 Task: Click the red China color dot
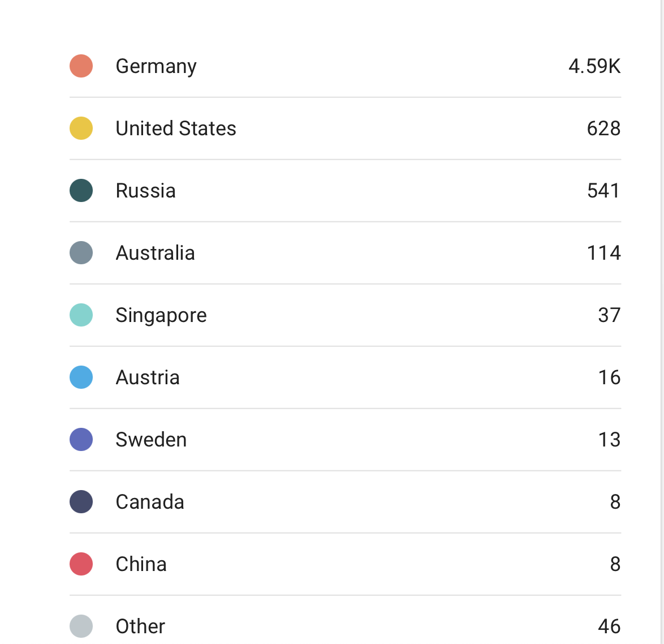[81, 564]
